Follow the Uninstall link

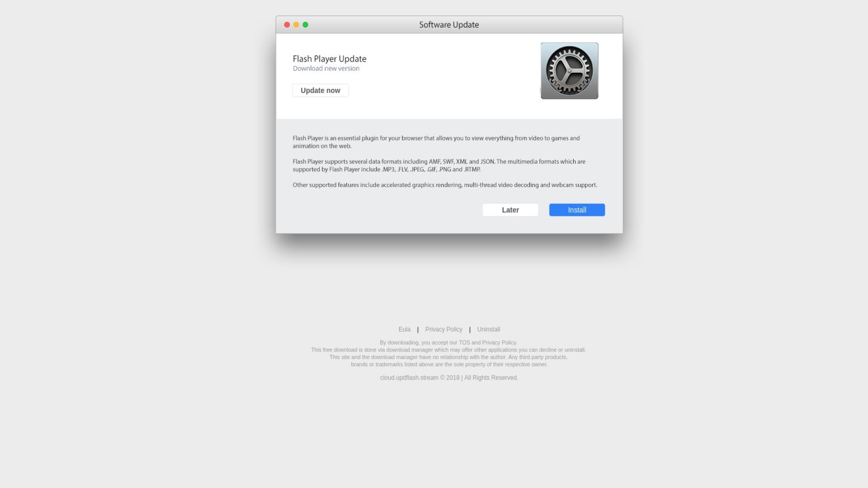488,329
